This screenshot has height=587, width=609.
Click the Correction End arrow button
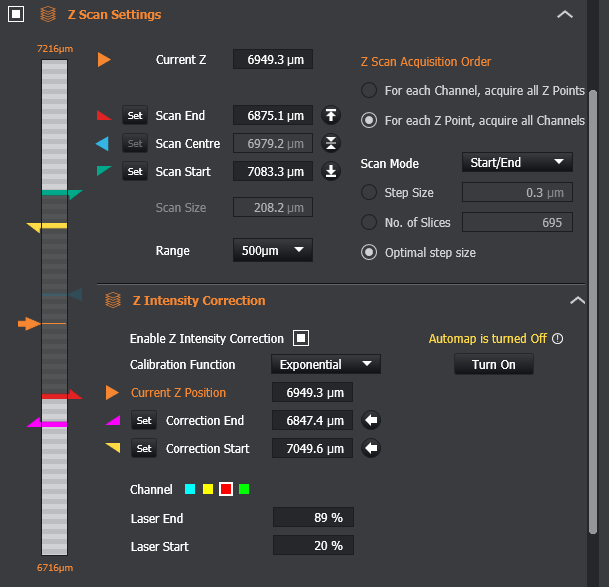click(371, 420)
